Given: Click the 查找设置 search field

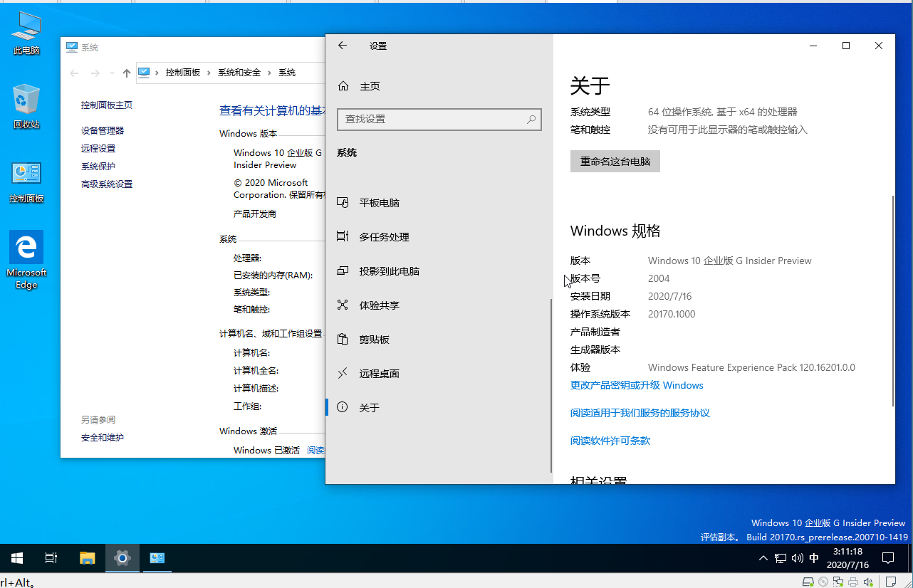Looking at the screenshot, I should (439, 120).
